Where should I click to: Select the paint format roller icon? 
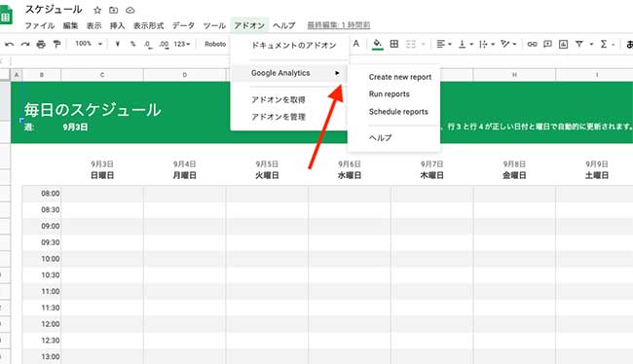[x=56, y=44]
